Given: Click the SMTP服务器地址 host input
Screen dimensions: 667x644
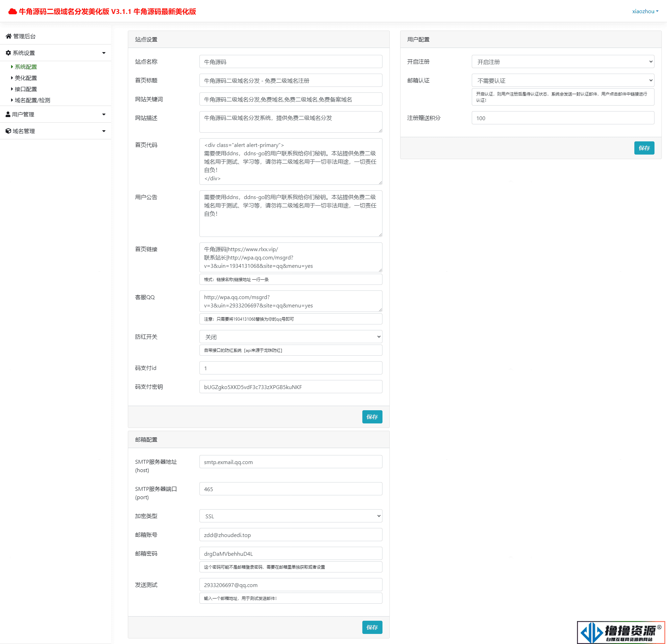Looking at the screenshot, I should click(x=291, y=462).
